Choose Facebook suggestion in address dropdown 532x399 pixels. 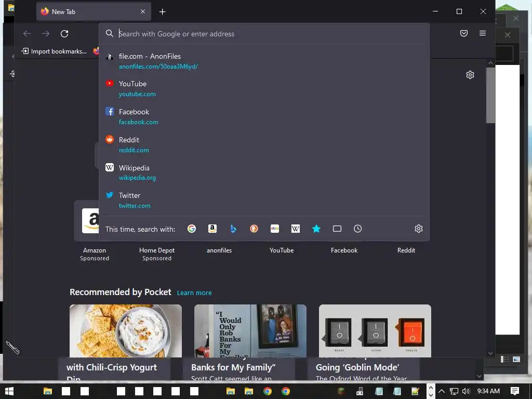click(x=264, y=116)
